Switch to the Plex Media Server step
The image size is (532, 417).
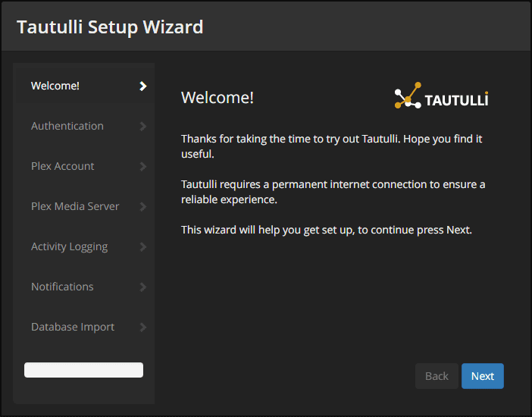coord(75,206)
